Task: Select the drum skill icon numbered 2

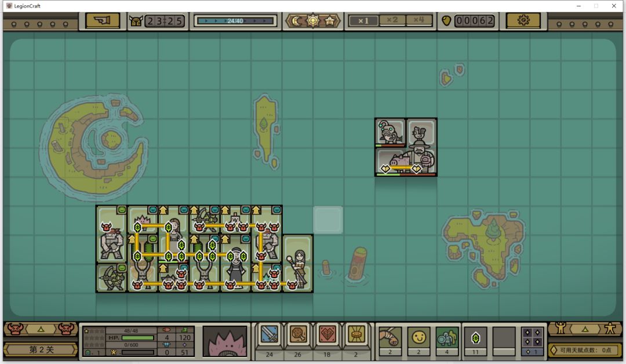Action: tap(356, 334)
